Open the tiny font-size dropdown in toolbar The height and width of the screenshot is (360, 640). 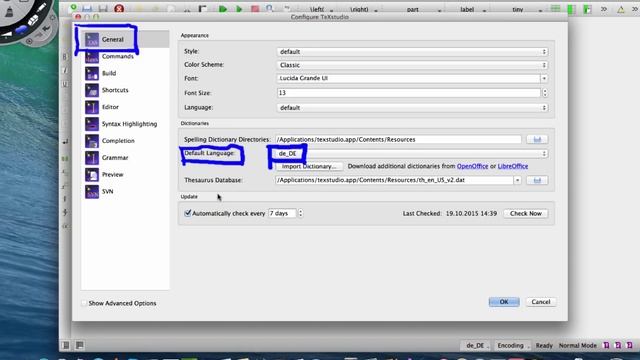(527, 9)
